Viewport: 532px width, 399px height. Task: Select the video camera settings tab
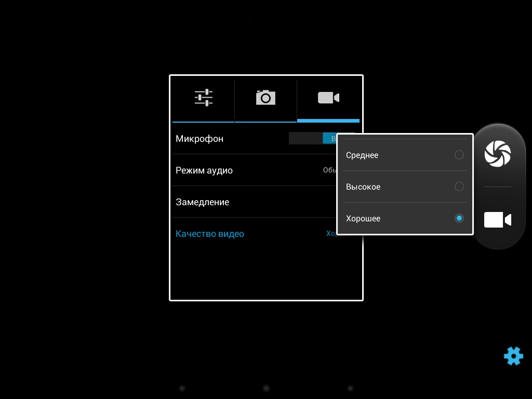click(x=328, y=98)
